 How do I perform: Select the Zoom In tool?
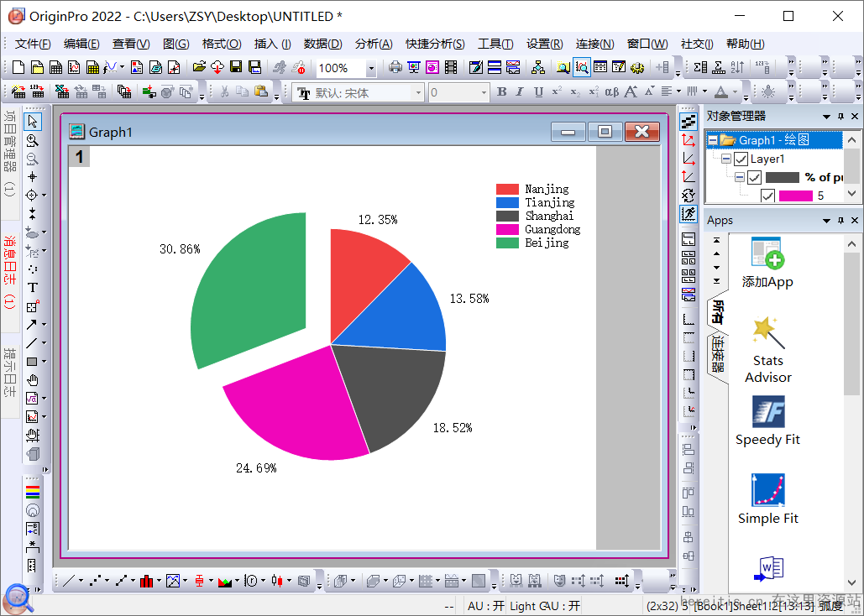click(33, 140)
